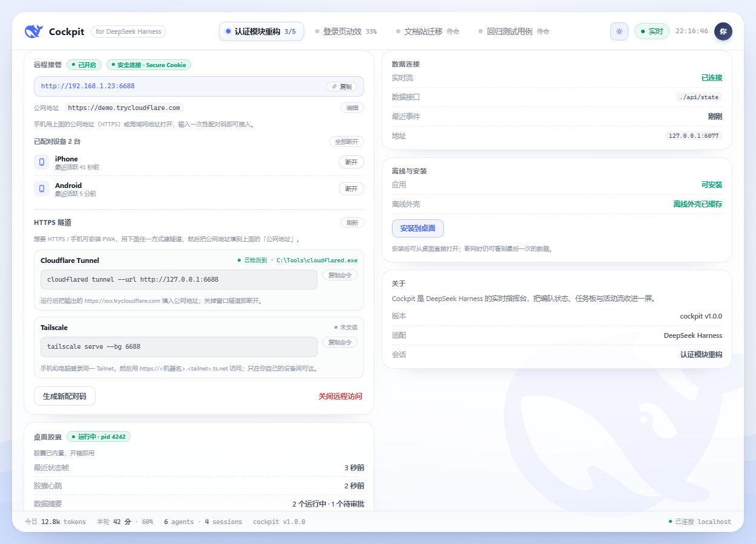The height and width of the screenshot is (544, 756).
Task: Click 关闭远程访问 to close remote access
Action: (341, 397)
